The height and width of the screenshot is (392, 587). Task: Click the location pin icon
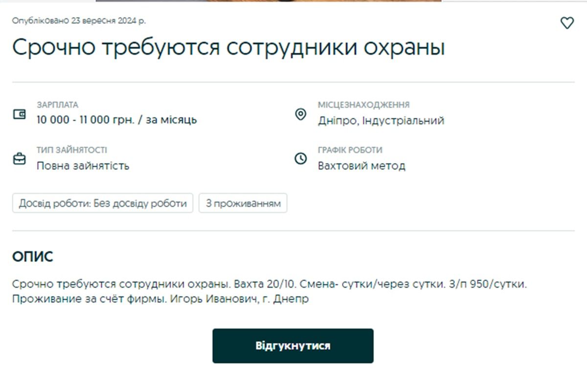pos(300,114)
